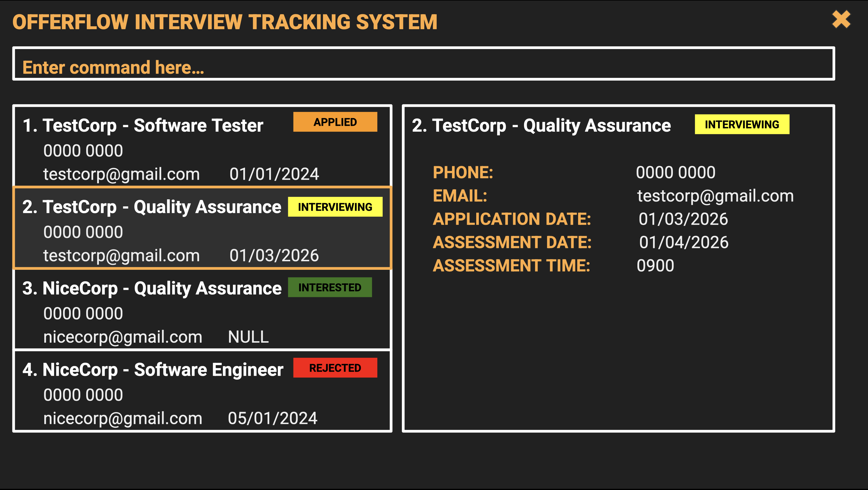Click application date 01/03/2026 in detail panel
868x490 pixels.
tap(683, 219)
